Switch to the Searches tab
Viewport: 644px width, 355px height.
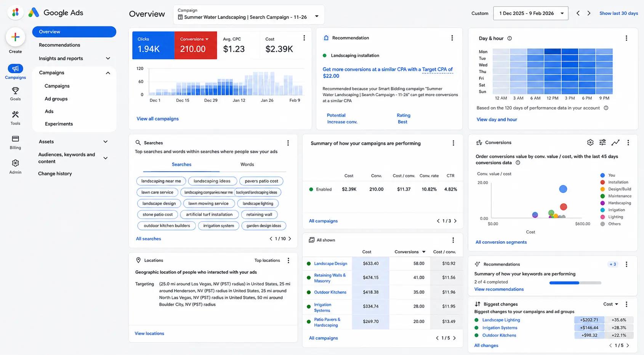coord(181,165)
